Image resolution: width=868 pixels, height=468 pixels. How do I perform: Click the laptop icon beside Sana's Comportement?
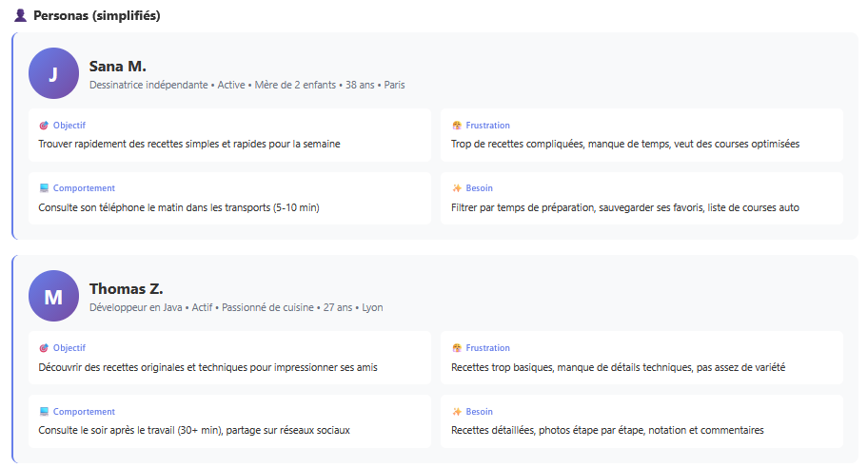pos(44,188)
